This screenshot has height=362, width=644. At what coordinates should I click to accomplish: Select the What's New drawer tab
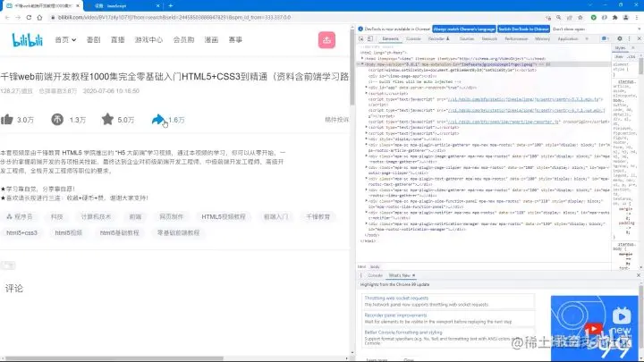point(399,275)
